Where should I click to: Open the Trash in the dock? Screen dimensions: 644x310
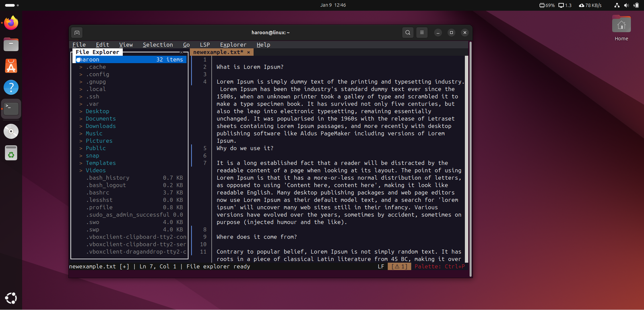click(x=11, y=153)
